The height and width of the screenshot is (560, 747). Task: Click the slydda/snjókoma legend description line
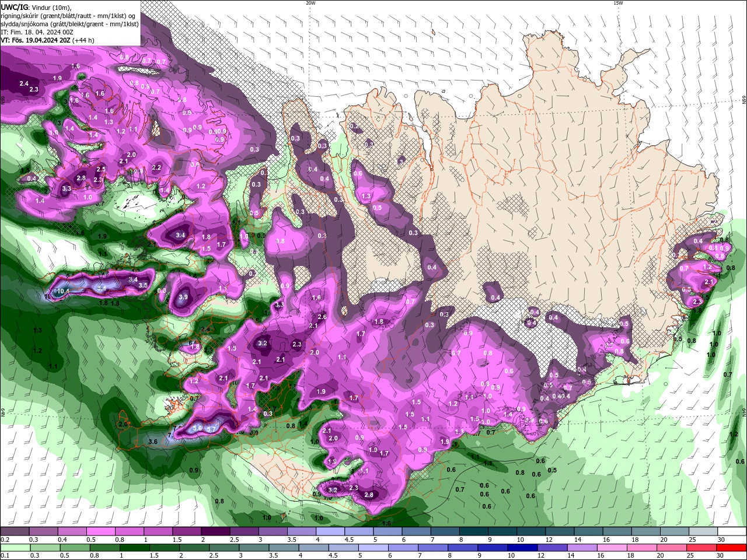[69, 24]
